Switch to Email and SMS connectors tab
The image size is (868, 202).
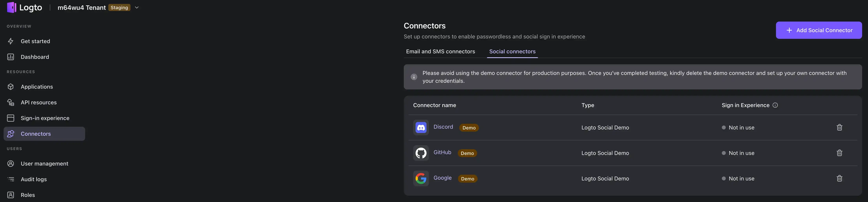(x=440, y=52)
